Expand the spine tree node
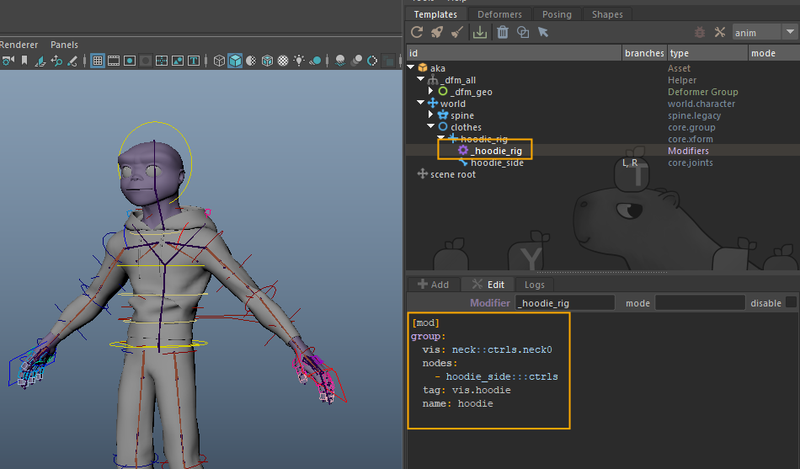800x469 pixels. click(430, 115)
